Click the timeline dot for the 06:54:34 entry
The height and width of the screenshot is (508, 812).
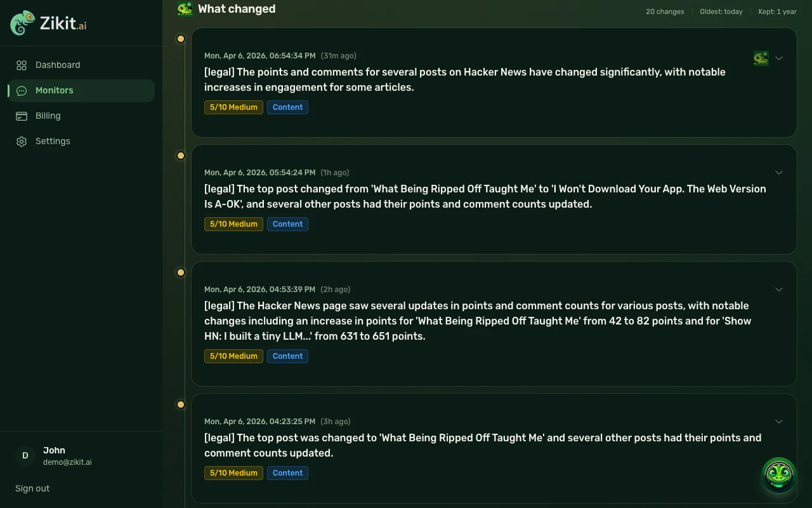point(181,39)
